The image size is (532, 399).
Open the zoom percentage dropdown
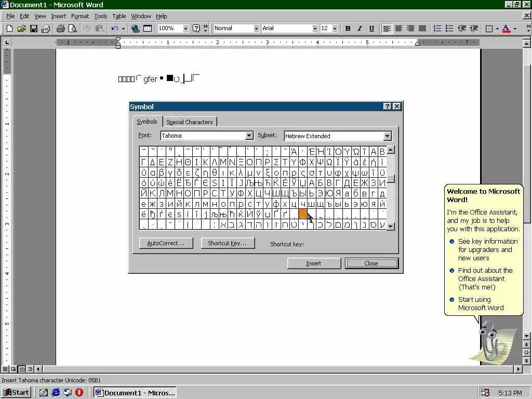click(x=185, y=29)
